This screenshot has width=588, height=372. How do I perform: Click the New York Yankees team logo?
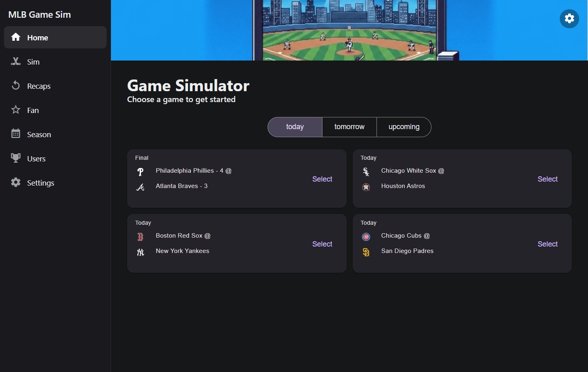[x=140, y=252]
